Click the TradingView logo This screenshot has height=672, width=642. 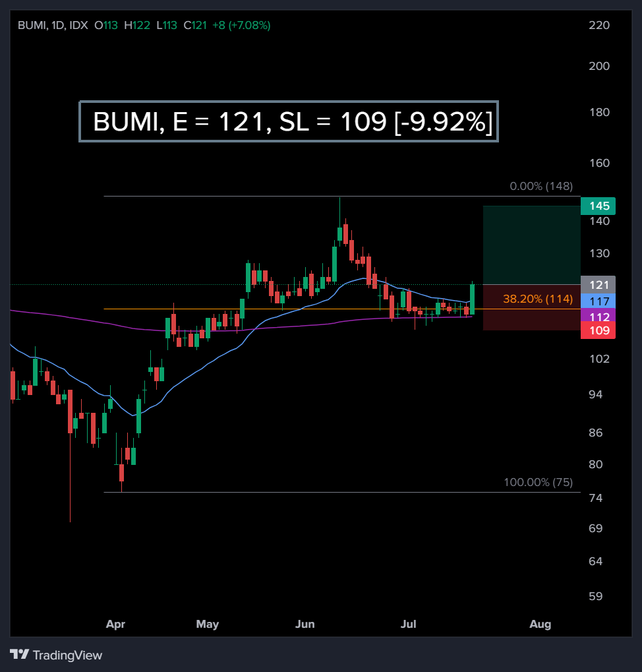click(x=56, y=655)
